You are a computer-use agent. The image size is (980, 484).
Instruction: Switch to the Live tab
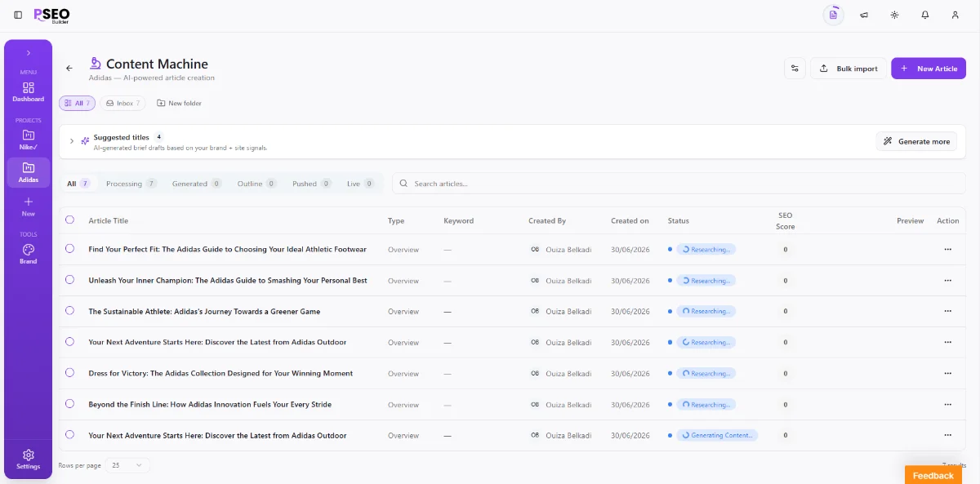[x=360, y=184]
